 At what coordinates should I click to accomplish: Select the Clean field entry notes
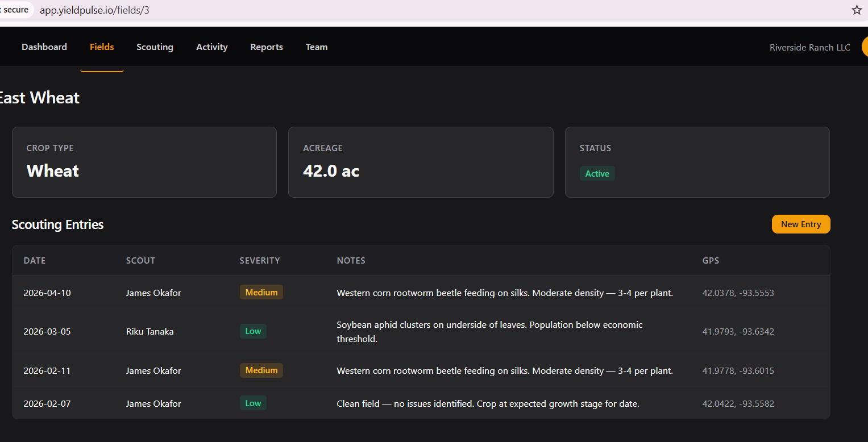[x=488, y=404]
